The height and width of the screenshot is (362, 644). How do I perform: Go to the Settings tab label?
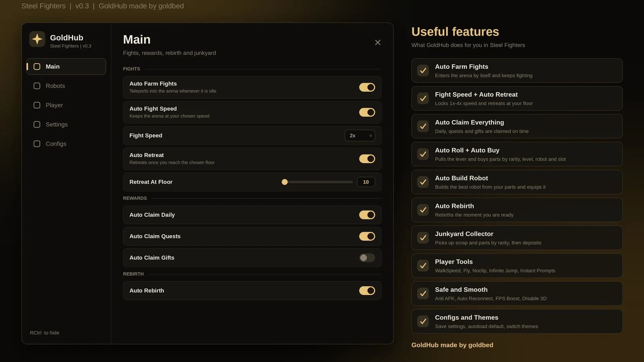tap(57, 124)
